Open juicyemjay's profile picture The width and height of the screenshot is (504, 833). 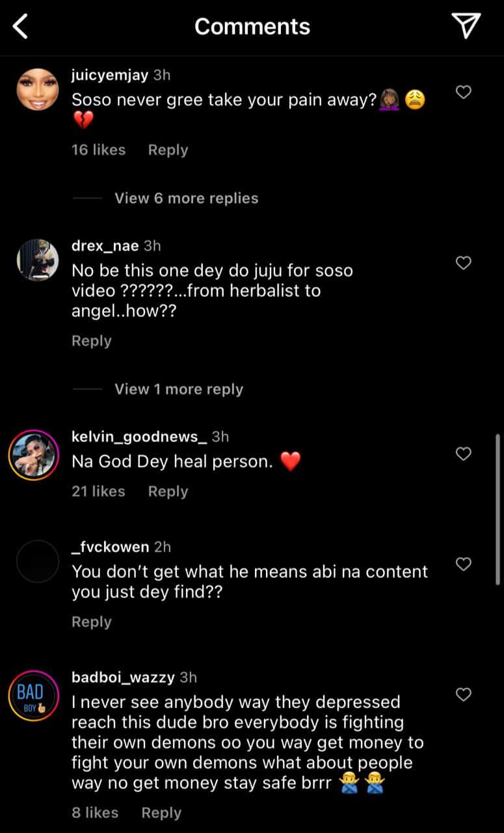[38, 89]
